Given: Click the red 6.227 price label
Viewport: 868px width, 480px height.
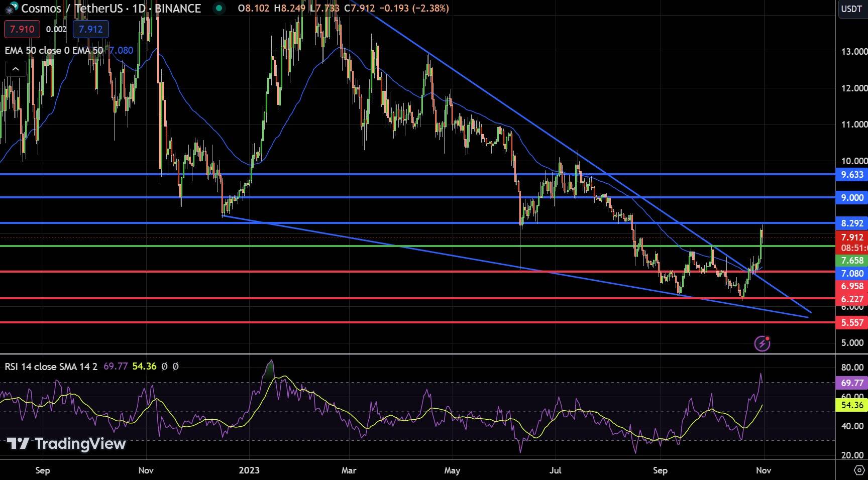Looking at the screenshot, I should tap(852, 299).
